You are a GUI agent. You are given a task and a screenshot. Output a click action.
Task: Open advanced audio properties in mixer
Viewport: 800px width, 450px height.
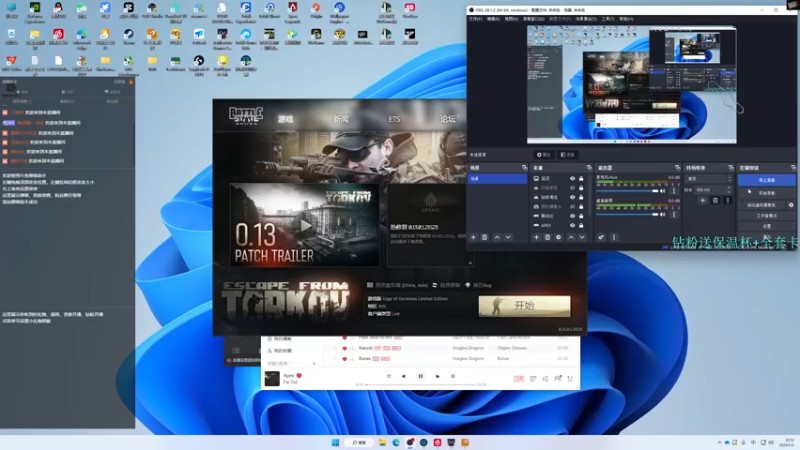601,237
